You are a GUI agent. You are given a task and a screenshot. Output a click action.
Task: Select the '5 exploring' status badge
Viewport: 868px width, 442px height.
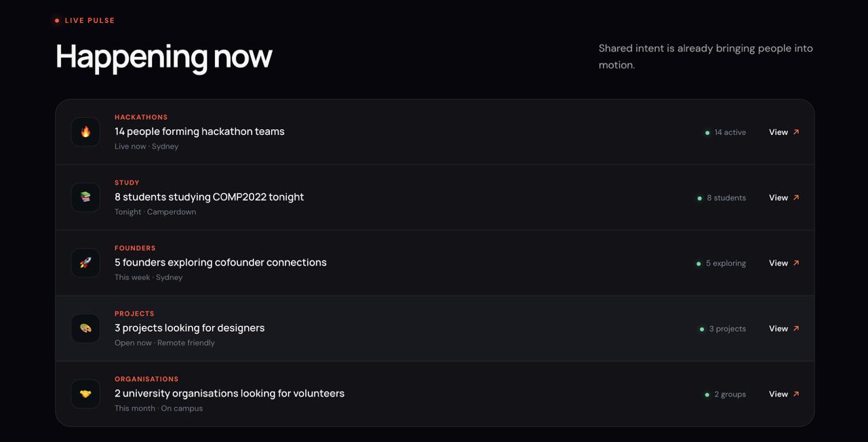point(721,263)
